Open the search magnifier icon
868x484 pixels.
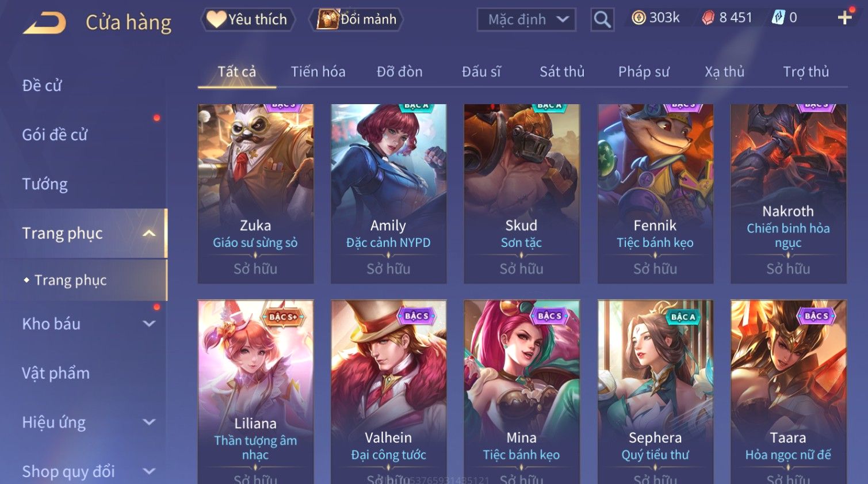(x=602, y=20)
